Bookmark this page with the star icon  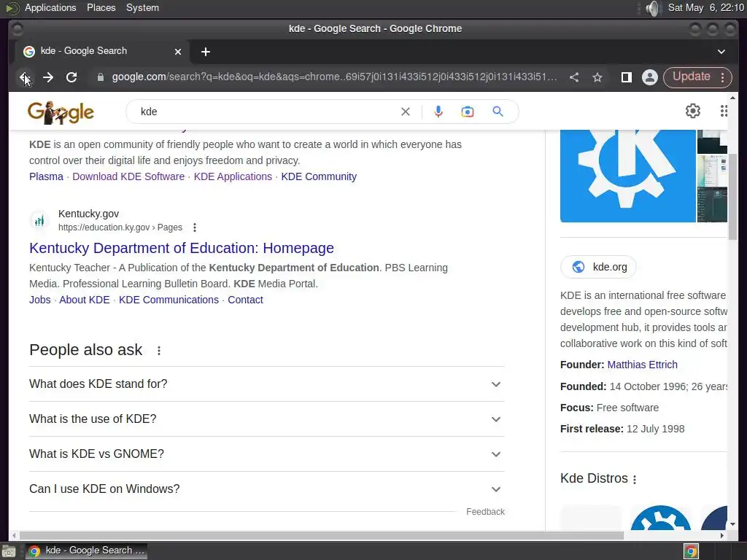click(x=597, y=77)
